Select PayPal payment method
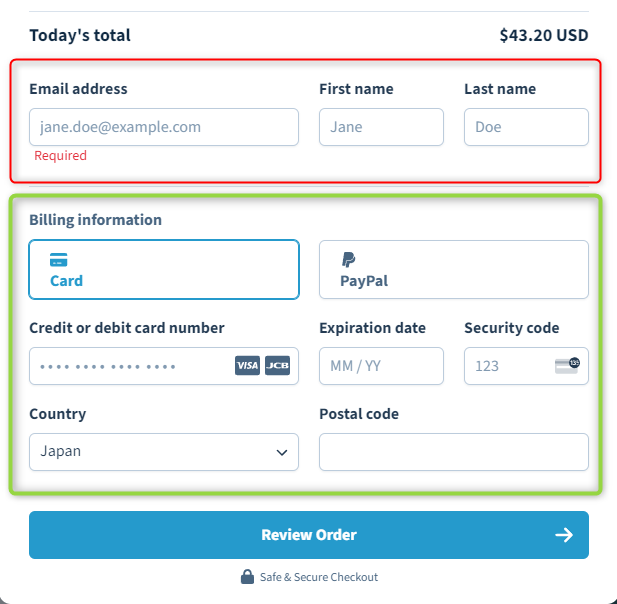Screen dimensions: 617x604 coord(453,270)
